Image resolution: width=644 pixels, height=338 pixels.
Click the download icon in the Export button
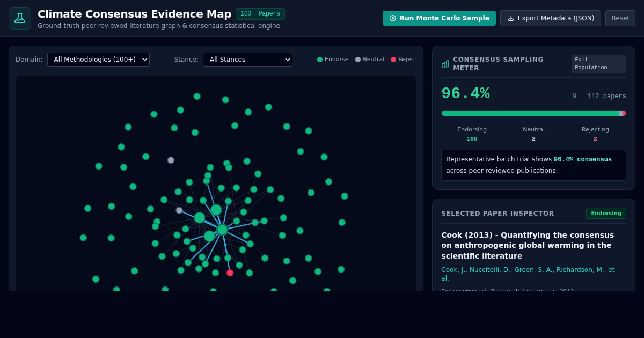tap(511, 18)
